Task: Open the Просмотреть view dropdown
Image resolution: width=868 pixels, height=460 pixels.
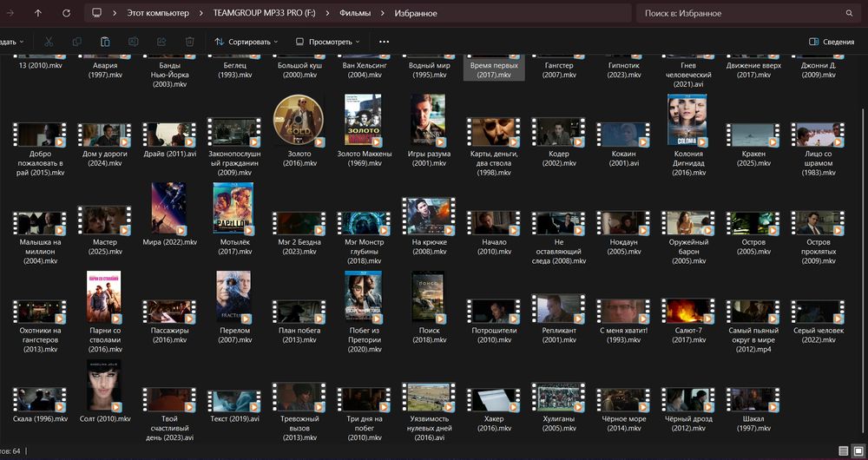Action: pos(328,42)
